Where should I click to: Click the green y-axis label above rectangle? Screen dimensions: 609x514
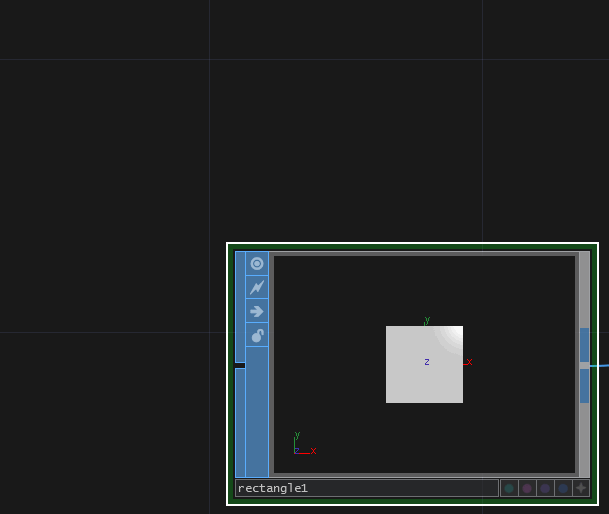coord(427,320)
